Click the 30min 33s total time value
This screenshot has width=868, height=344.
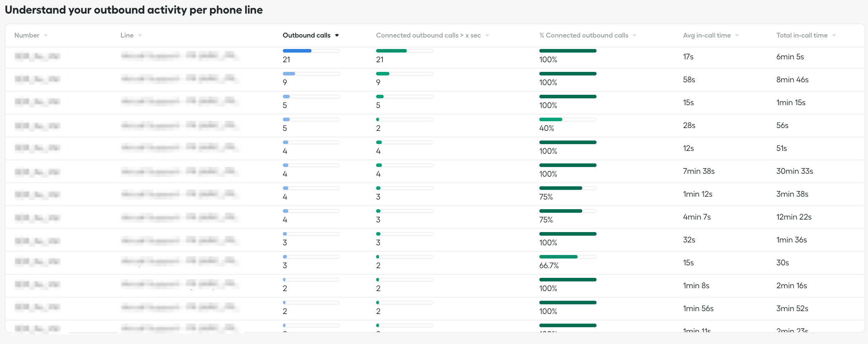(x=794, y=171)
